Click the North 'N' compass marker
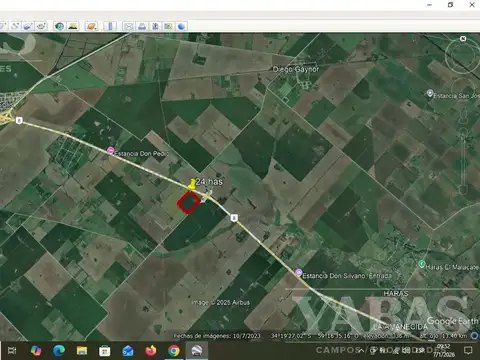 (463, 39)
